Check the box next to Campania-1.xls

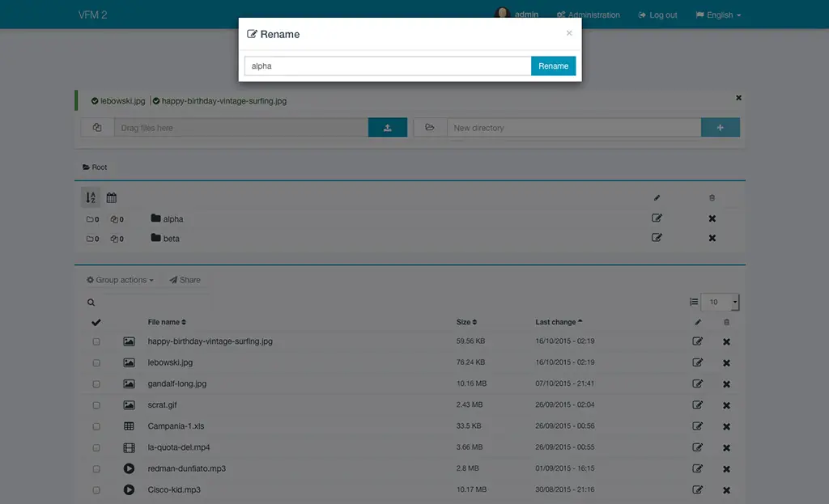[x=96, y=426]
